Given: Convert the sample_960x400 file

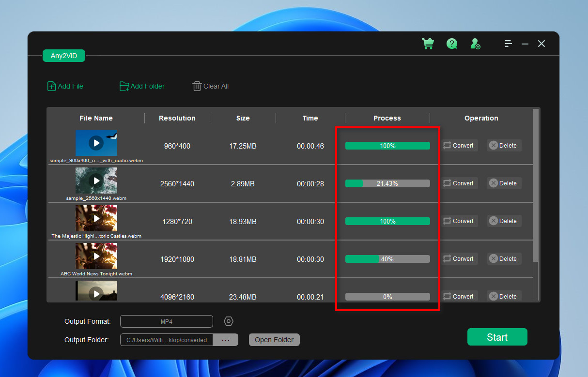Looking at the screenshot, I should (x=459, y=145).
